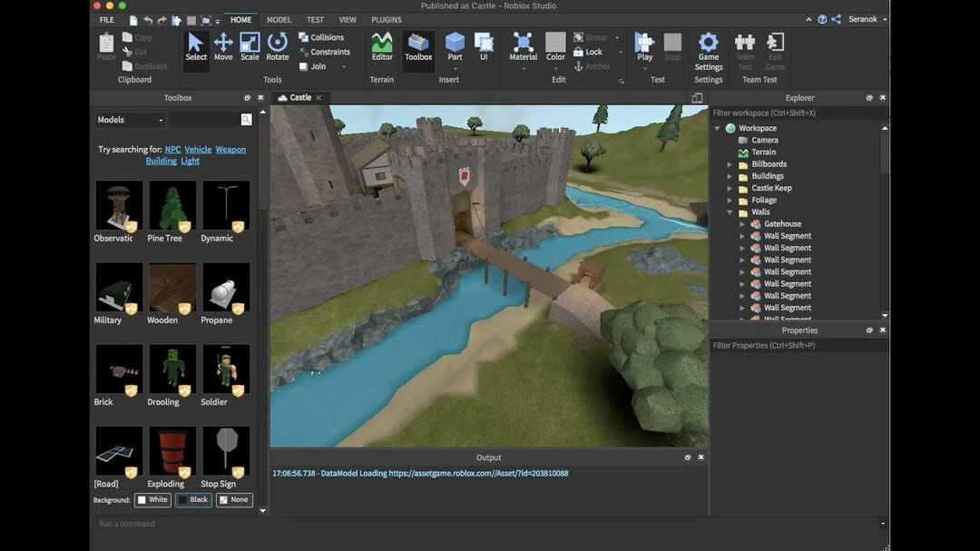Collapse the Walls folder
Screen dimensions: 980x551
tap(730, 212)
